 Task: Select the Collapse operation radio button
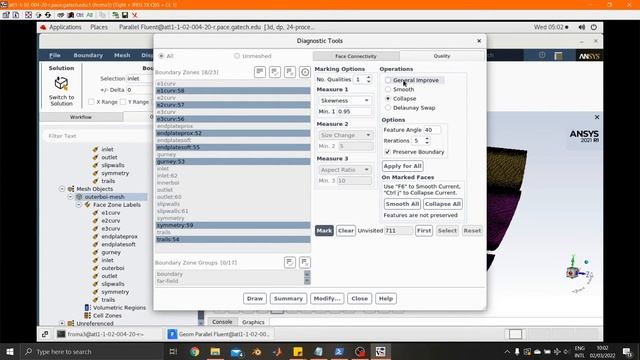(388, 99)
